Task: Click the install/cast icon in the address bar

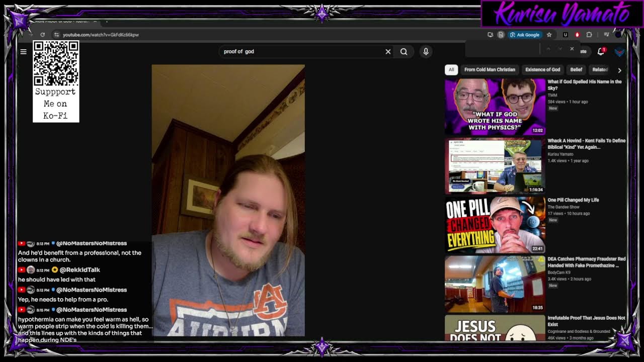Action: (490, 35)
